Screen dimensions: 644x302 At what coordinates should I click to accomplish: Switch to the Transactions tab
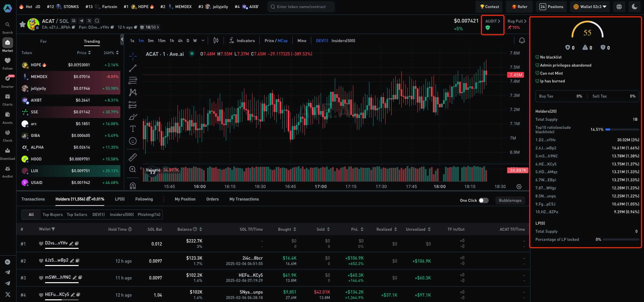click(x=33, y=199)
